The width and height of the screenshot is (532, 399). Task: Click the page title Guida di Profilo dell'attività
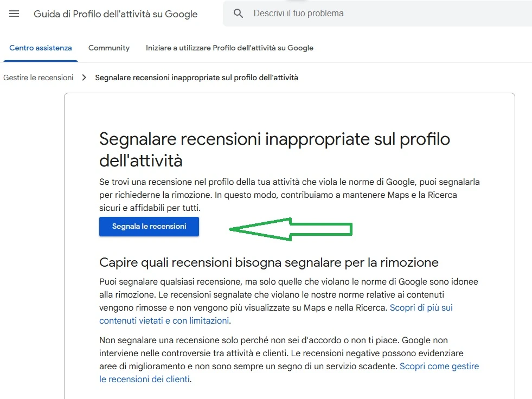point(116,14)
